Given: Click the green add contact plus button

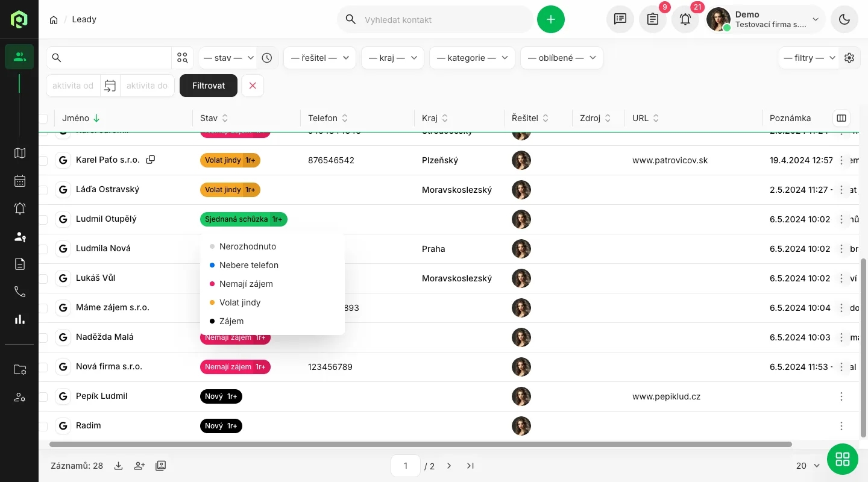Looking at the screenshot, I should pos(550,19).
